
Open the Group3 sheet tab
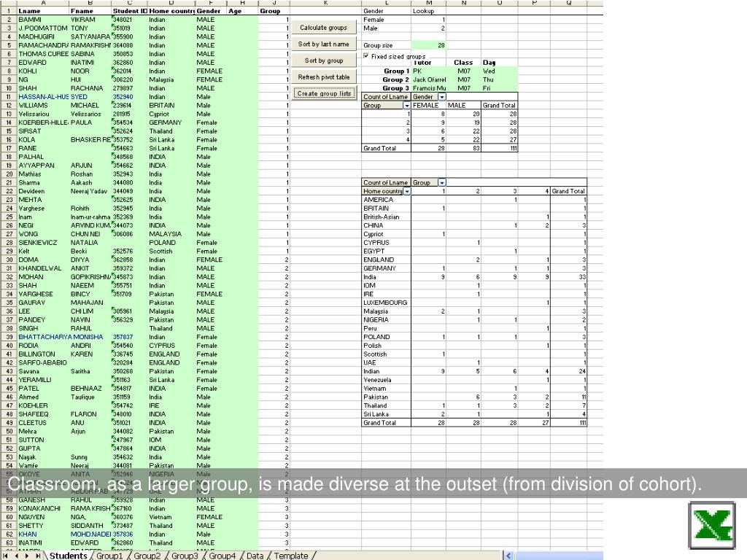coord(185,556)
